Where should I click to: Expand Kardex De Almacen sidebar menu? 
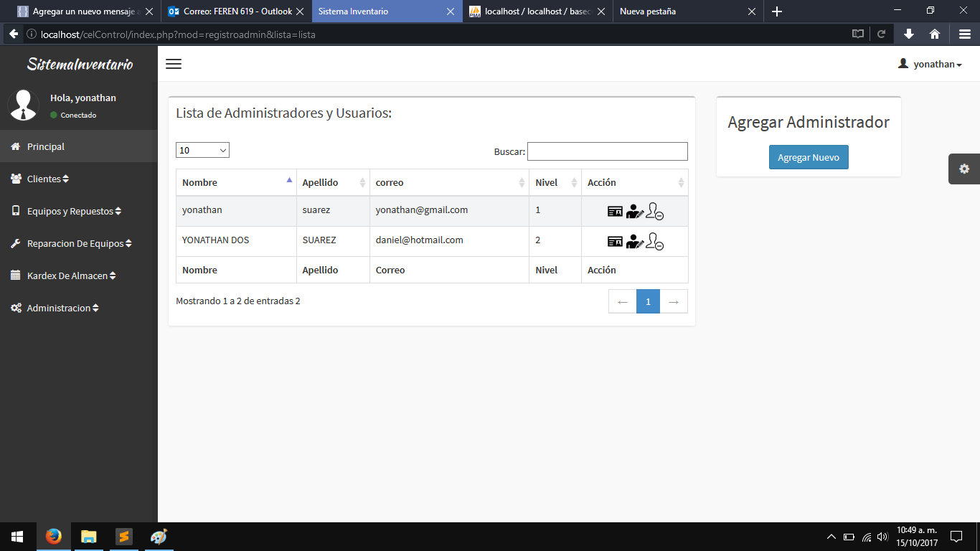[x=79, y=275]
